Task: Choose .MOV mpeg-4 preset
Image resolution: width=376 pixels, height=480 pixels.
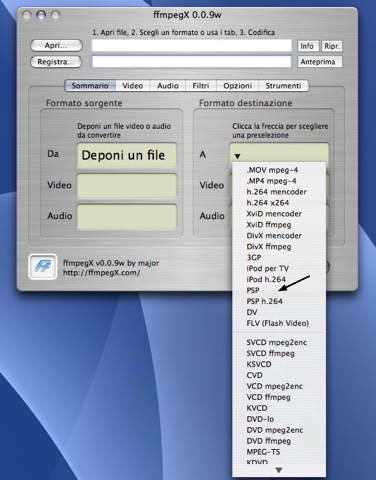Action: click(279, 170)
